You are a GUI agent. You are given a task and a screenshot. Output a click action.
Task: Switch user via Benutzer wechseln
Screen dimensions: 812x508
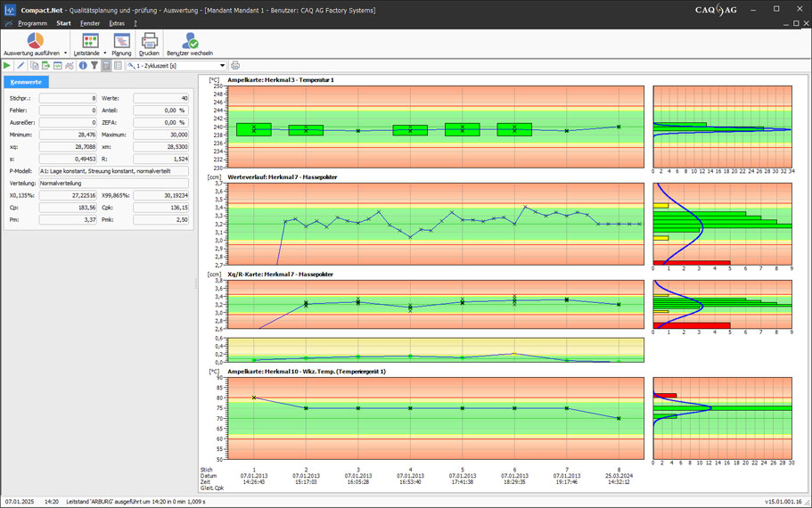tap(190, 41)
